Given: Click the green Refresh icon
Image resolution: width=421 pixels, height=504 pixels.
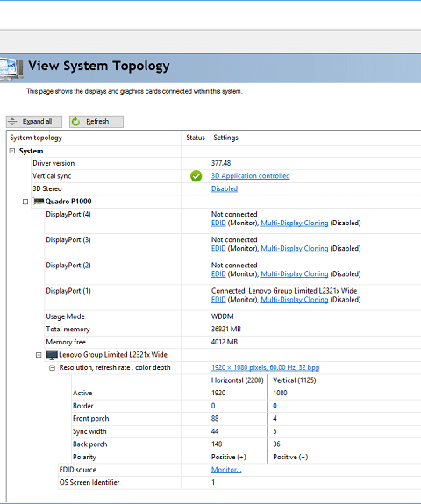Looking at the screenshot, I should (x=76, y=122).
